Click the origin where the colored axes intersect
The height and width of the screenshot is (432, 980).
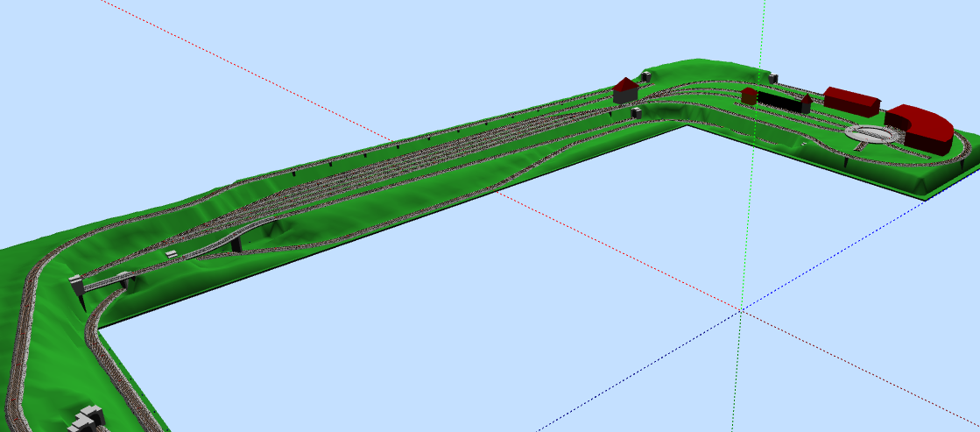click(740, 309)
